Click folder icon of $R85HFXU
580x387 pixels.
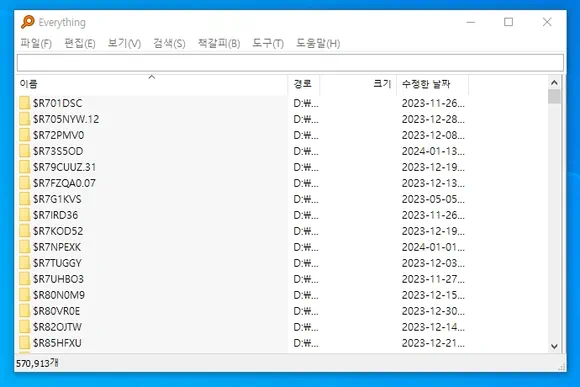pos(24,343)
